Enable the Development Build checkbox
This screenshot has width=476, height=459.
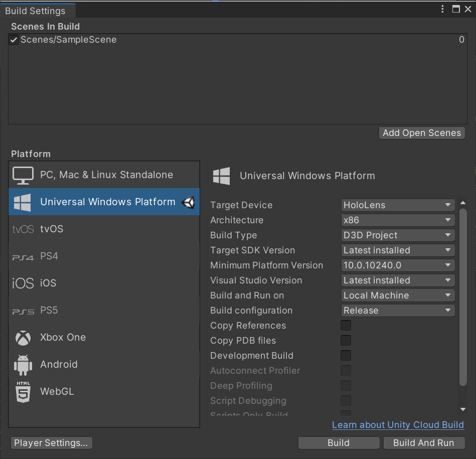click(x=346, y=356)
